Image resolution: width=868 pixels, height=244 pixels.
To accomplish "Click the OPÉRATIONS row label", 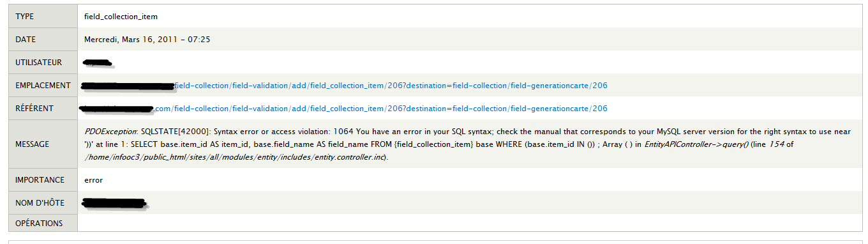I will [x=39, y=224].
